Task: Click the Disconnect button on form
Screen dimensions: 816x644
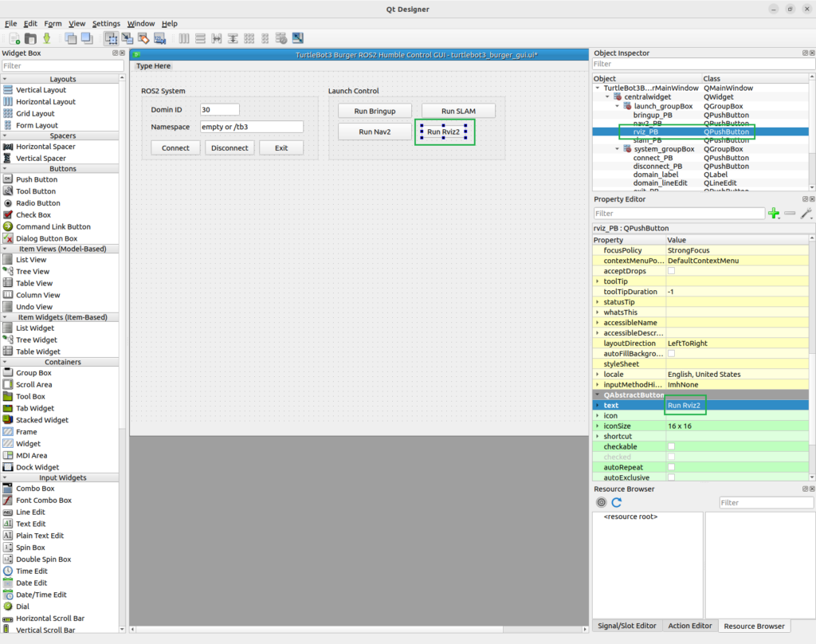Action: click(x=229, y=148)
